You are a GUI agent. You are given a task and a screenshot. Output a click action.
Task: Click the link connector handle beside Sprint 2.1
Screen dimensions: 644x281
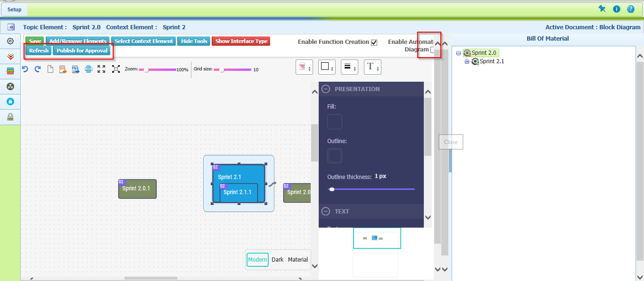pyautogui.click(x=272, y=184)
